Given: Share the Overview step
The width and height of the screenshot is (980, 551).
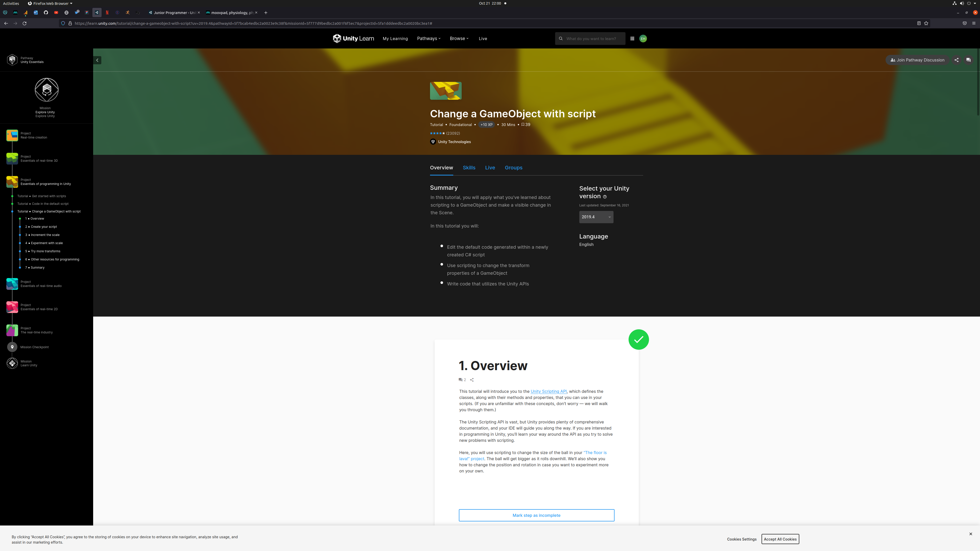Looking at the screenshot, I should tap(472, 380).
